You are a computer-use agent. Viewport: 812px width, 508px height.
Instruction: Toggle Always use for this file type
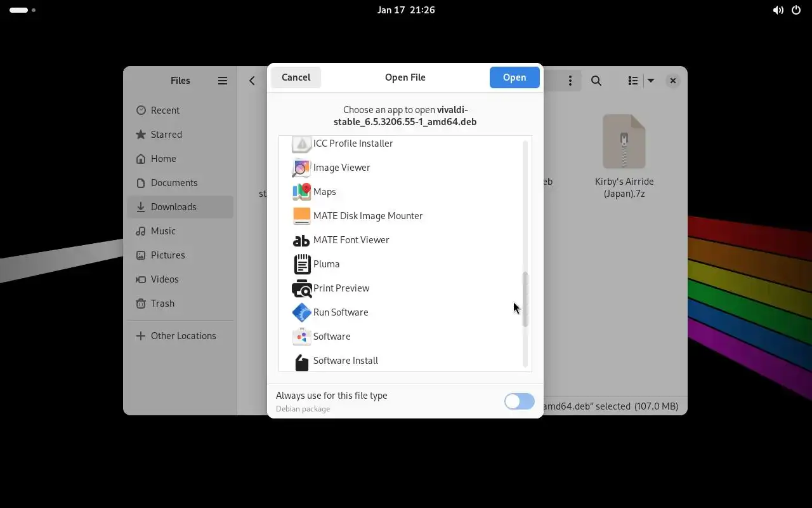[x=520, y=401]
